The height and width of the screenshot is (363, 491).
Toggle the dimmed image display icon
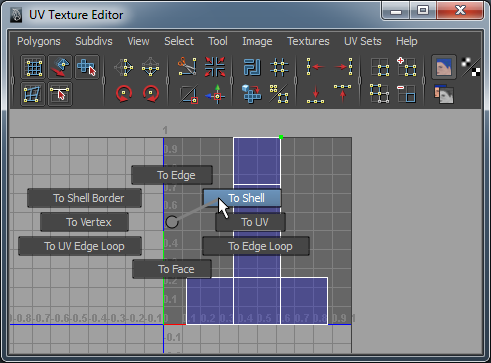(444, 94)
